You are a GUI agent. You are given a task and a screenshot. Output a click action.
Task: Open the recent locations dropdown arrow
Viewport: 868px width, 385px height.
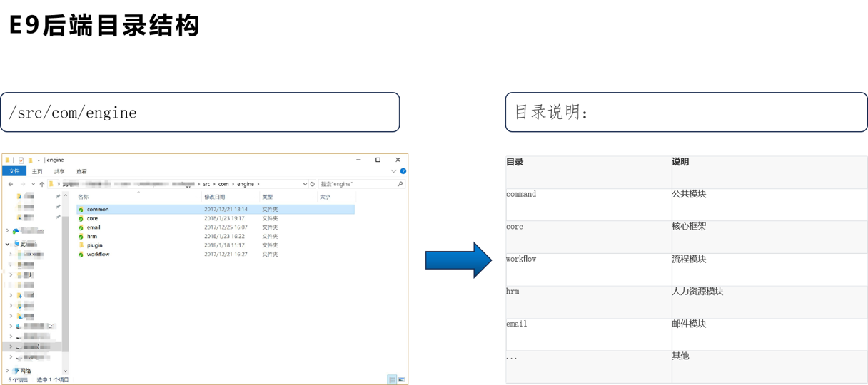click(31, 184)
